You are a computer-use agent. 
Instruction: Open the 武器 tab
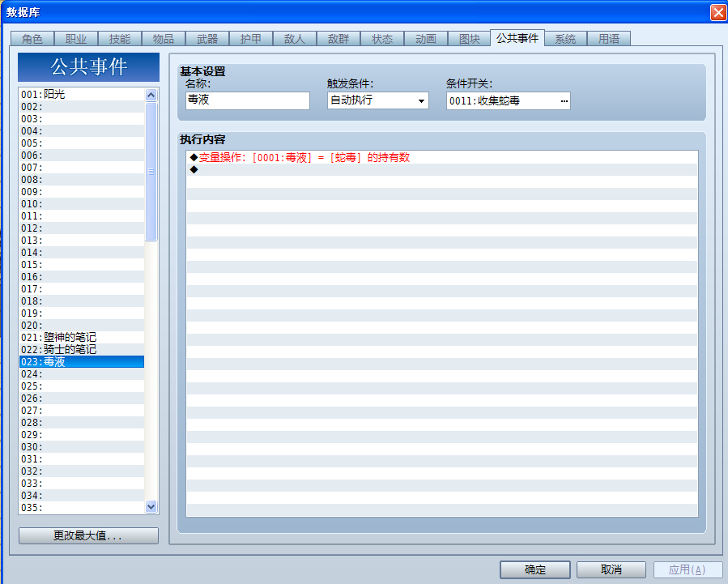[207, 39]
